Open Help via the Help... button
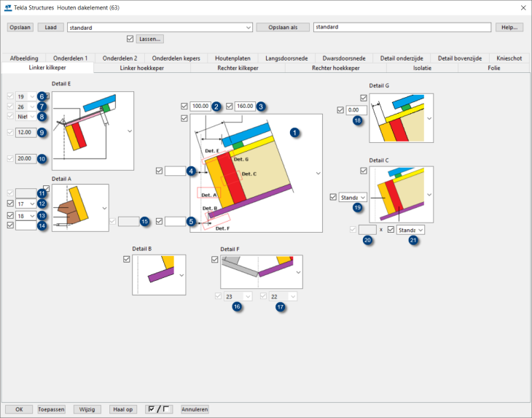The image size is (532, 418). point(509,27)
